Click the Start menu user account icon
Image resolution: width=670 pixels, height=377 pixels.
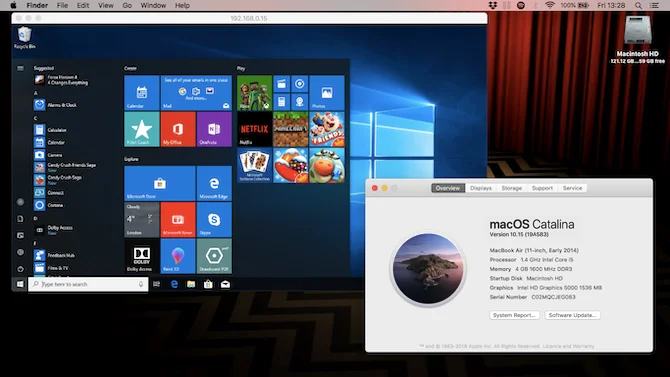click(20, 202)
